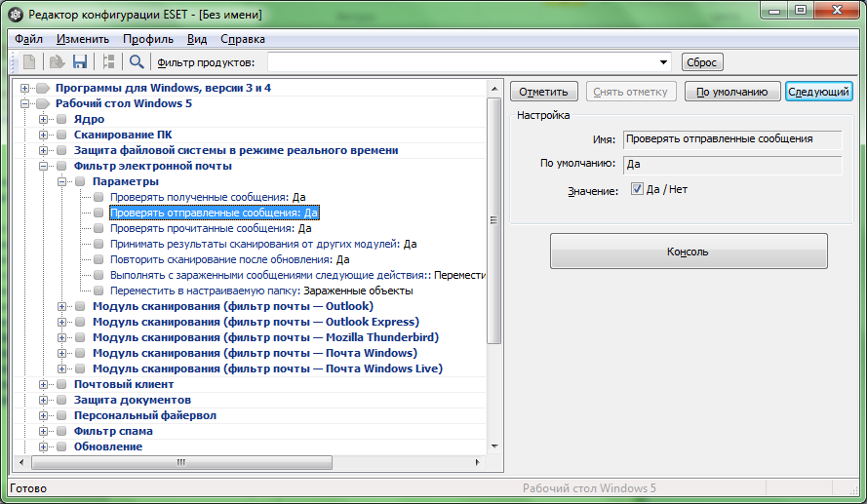Toggle mark box next to Параметры

pos(80,181)
